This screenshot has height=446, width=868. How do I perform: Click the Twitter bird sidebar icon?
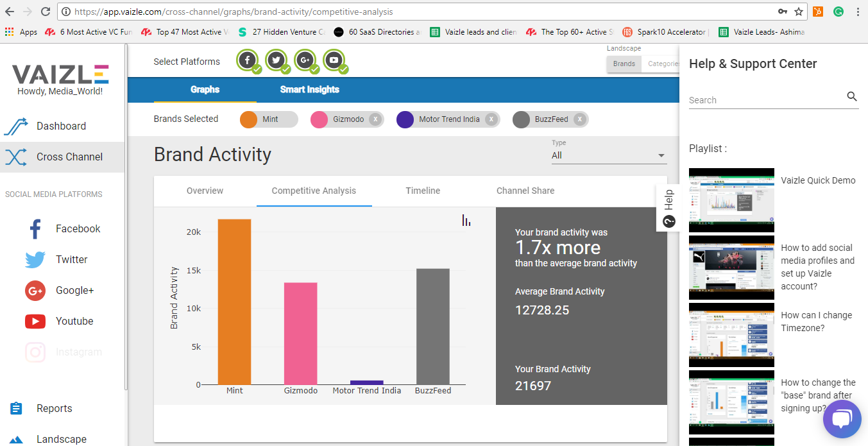(35, 260)
